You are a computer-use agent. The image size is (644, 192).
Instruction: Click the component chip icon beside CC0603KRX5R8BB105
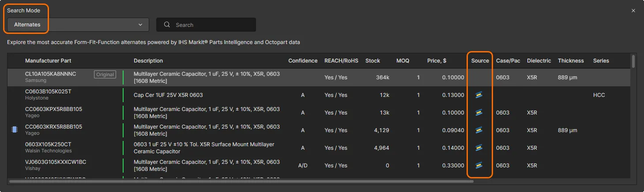coord(15,129)
